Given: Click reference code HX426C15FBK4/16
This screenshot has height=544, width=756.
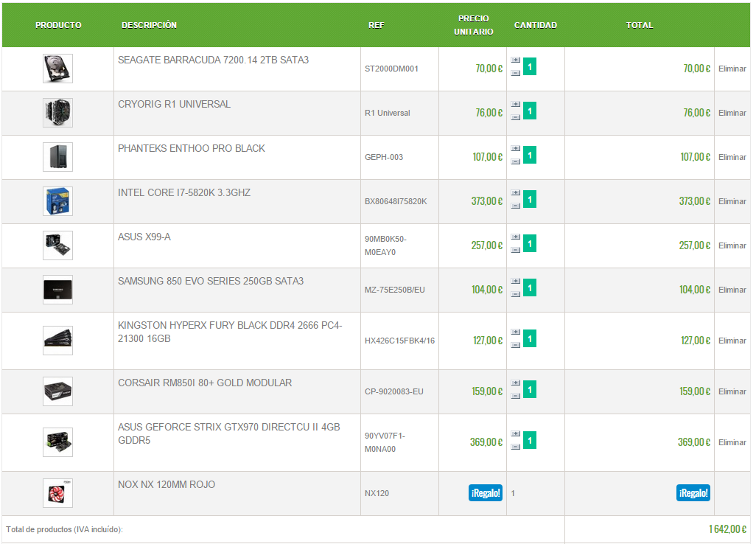Looking at the screenshot, I should 399,341.
